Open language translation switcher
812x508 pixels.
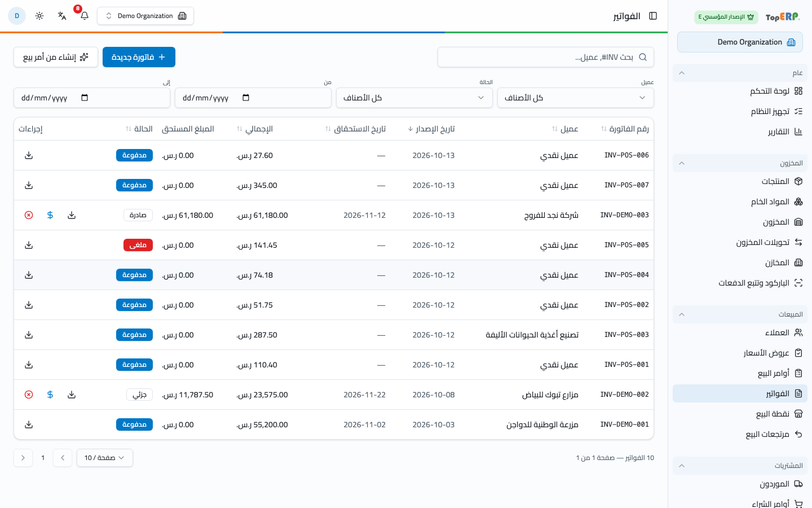[x=62, y=16]
